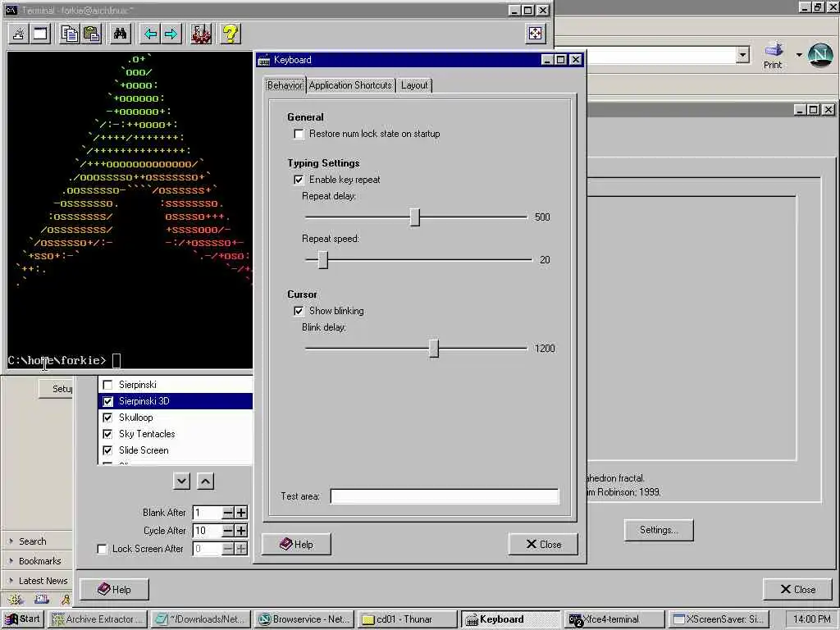Image resolution: width=840 pixels, height=630 pixels.
Task: Select the Behavior tab
Action: point(285,85)
